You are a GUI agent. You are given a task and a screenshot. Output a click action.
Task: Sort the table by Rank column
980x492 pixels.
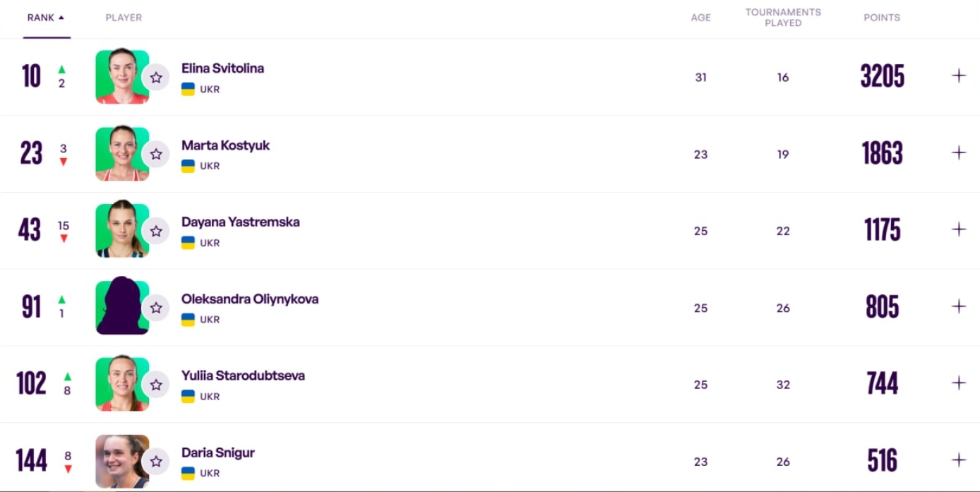pos(45,18)
